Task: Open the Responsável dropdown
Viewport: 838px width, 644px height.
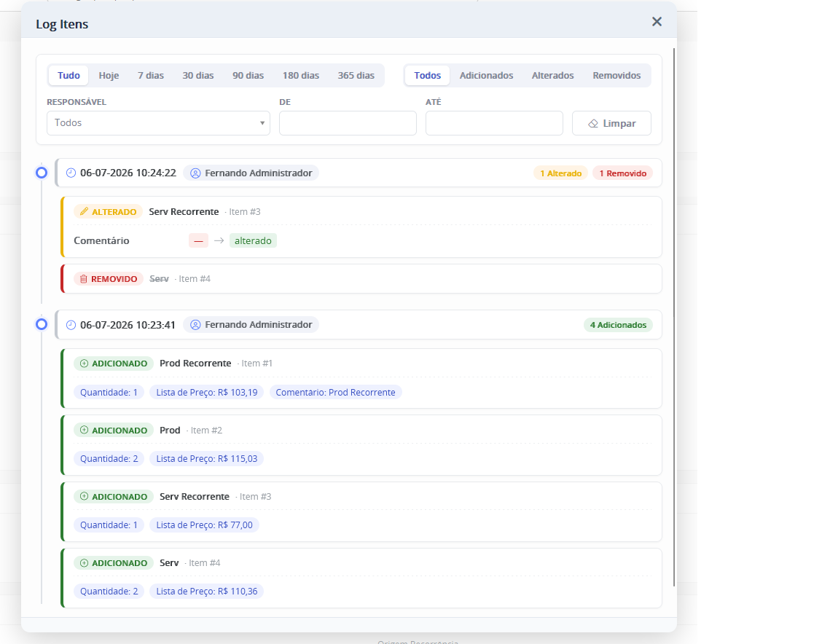Action: tap(158, 123)
